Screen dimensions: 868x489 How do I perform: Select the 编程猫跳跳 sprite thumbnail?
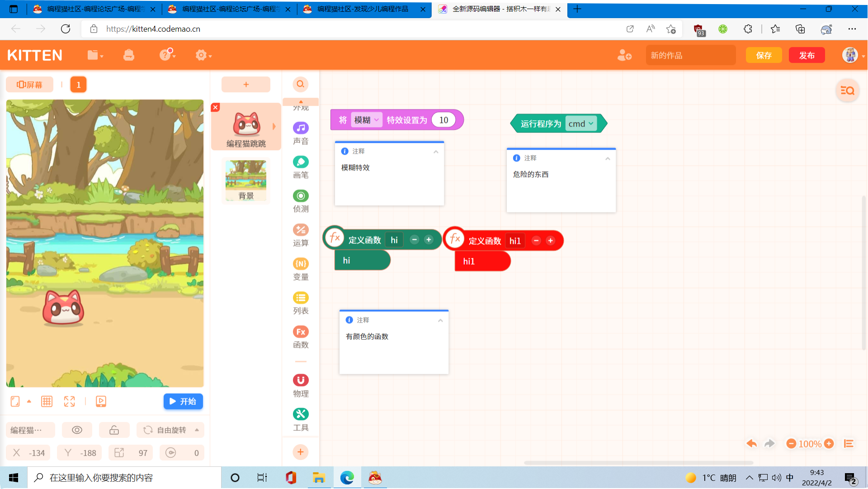tap(246, 127)
